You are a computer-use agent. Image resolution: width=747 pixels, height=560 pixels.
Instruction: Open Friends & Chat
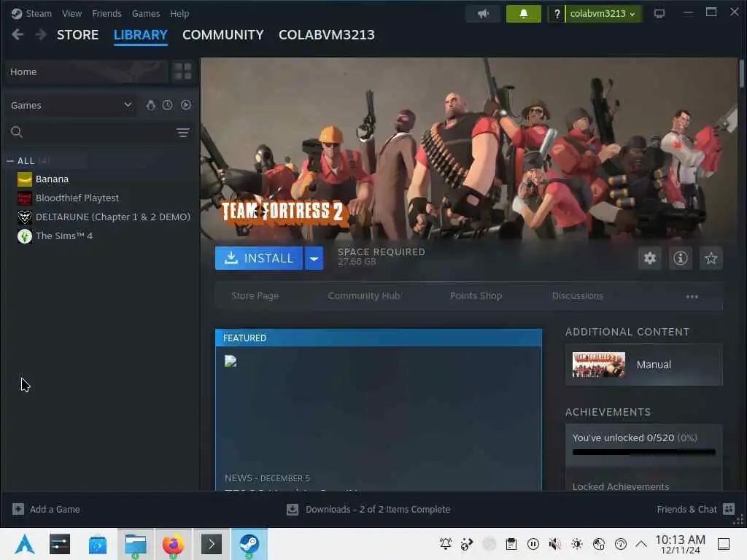point(695,509)
